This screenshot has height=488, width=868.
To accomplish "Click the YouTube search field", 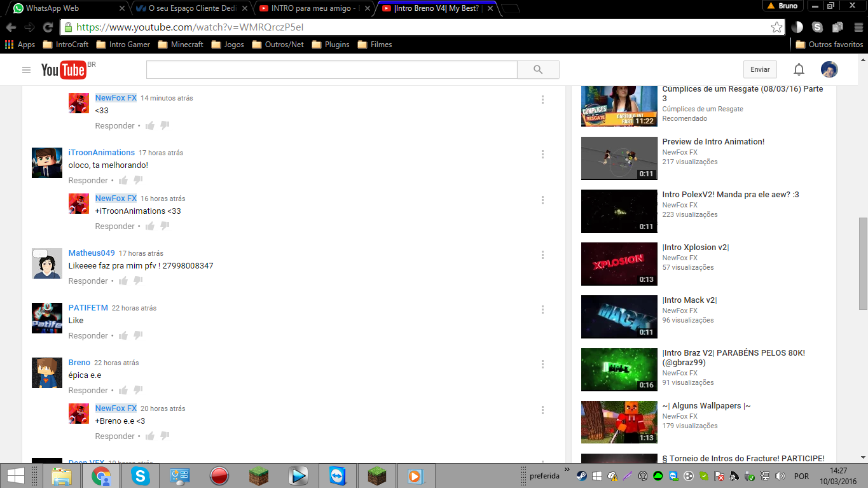I will tap(332, 70).
